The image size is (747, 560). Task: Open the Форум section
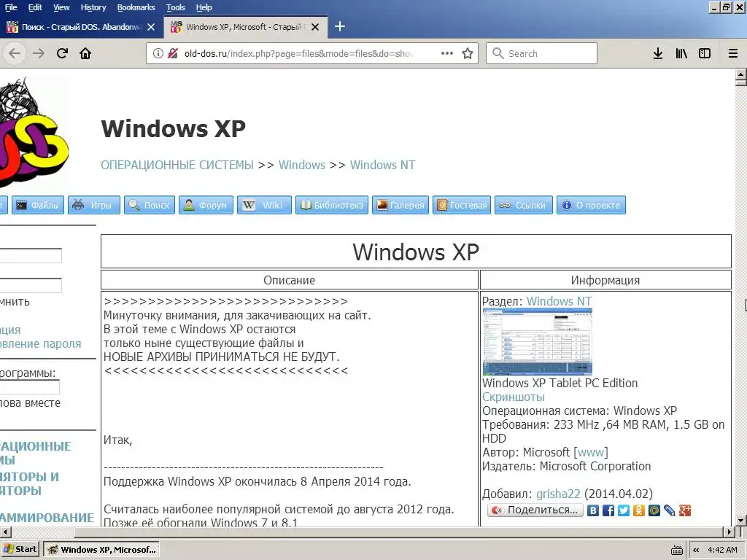coord(206,205)
